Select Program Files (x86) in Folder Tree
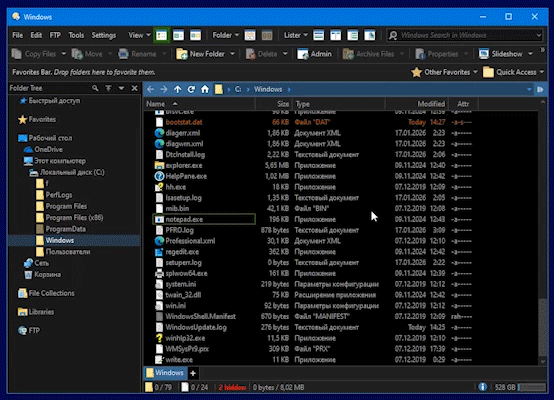Screen dimensions: 554x400 tap(74, 218)
